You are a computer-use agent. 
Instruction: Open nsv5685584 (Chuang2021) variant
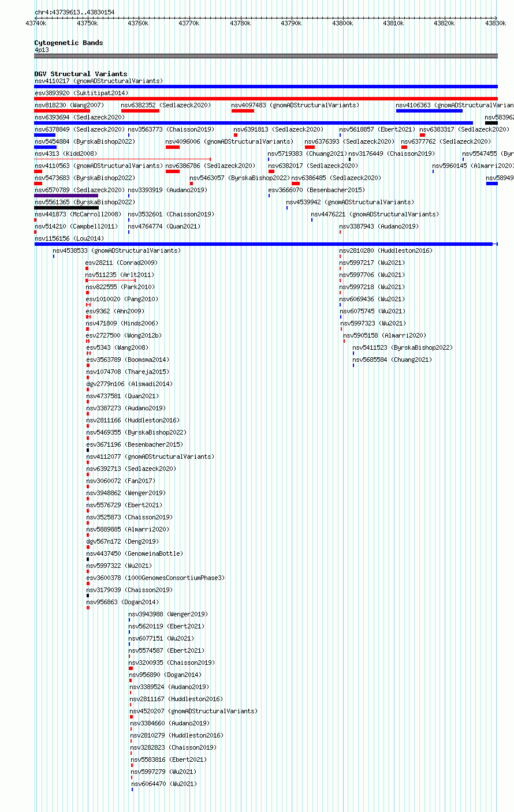[x=392, y=360]
